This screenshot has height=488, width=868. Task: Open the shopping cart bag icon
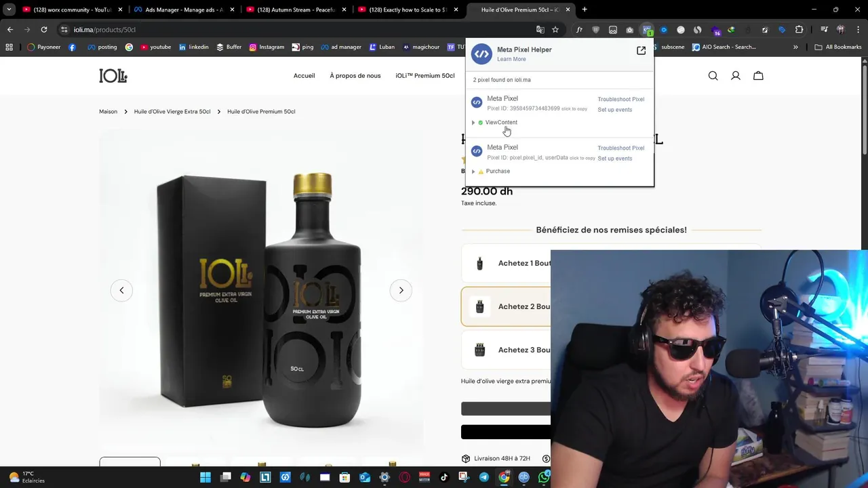tap(758, 76)
